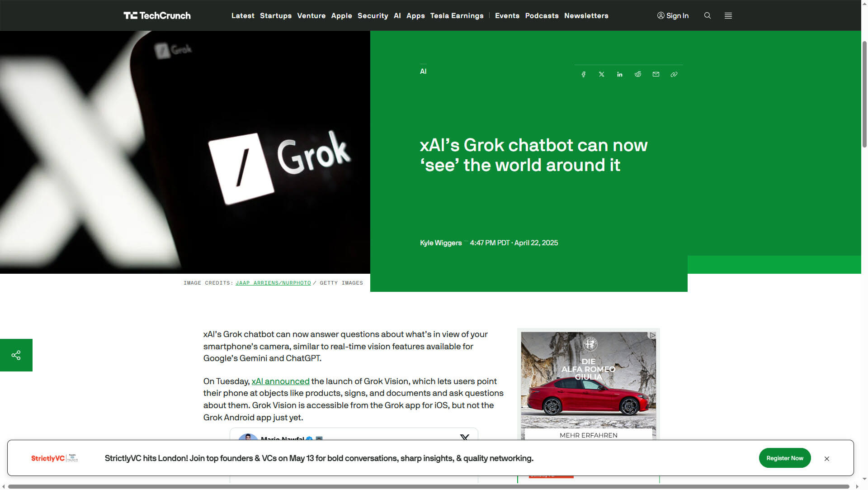The height and width of the screenshot is (490, 868).
Task: Dismiss the StrictlyVC banner
Action: 827,458
